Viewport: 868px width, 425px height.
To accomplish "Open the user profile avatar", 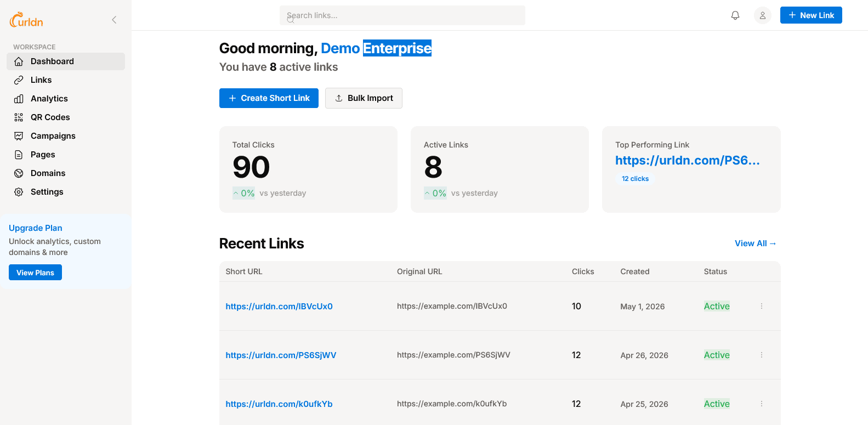I will click(763, 15).
